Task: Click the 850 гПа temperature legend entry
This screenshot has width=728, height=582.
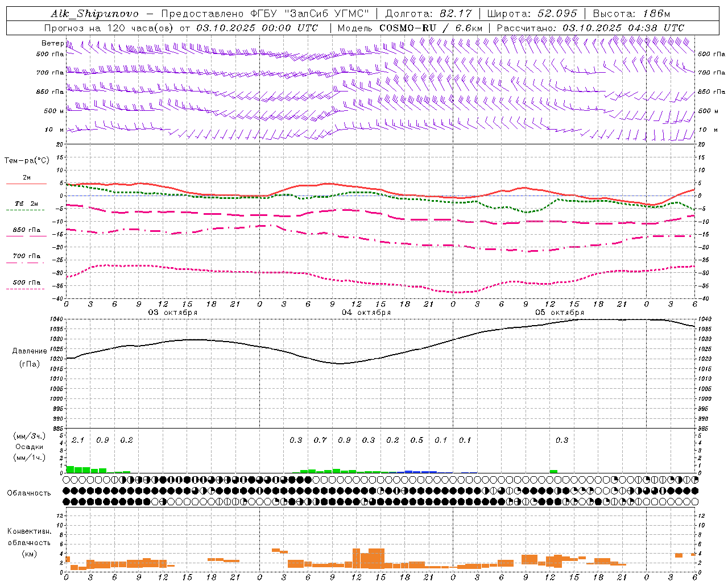Action: pos(26,230)
